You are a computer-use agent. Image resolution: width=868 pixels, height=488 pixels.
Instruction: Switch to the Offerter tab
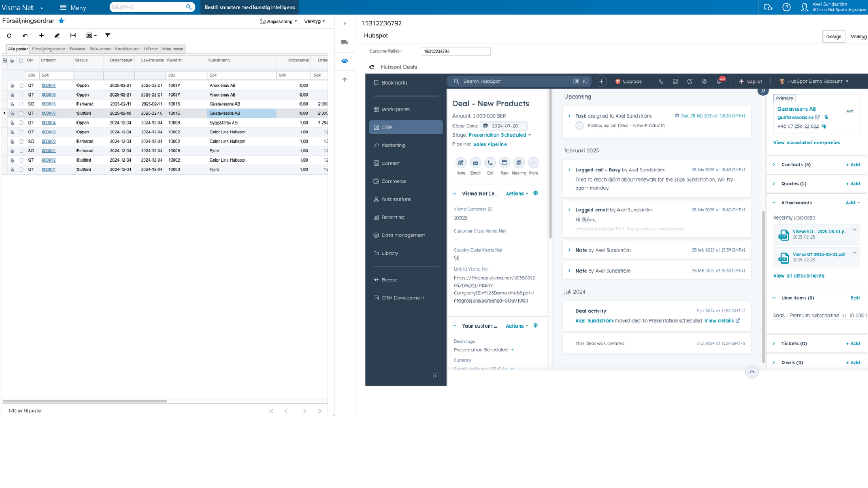point(151,49)
